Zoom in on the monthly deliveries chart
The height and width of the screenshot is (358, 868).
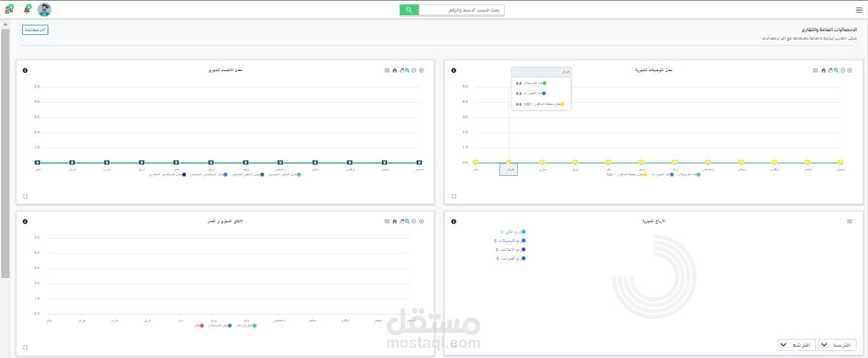pos(850,70)
